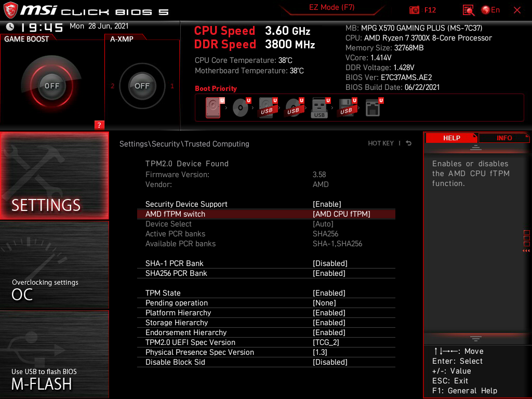532x399 pixels.
Task: Click the Boot Priority label
Action: coord(216,88)
